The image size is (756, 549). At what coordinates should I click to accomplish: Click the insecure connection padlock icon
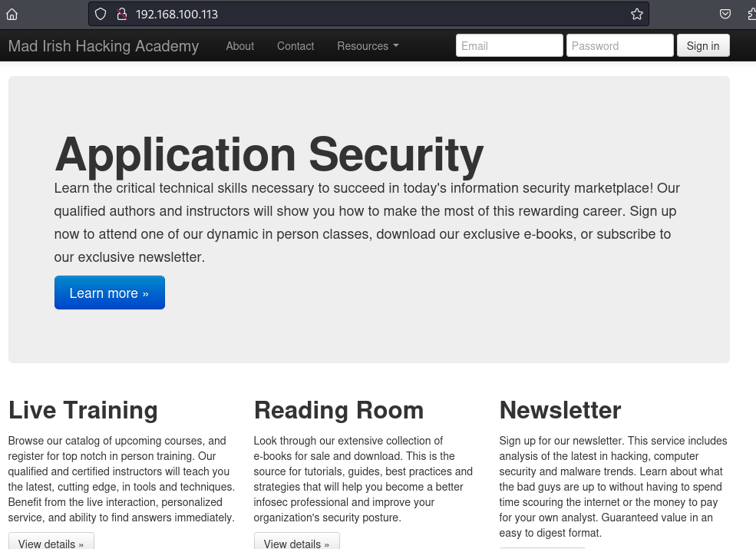pos(121,14)
